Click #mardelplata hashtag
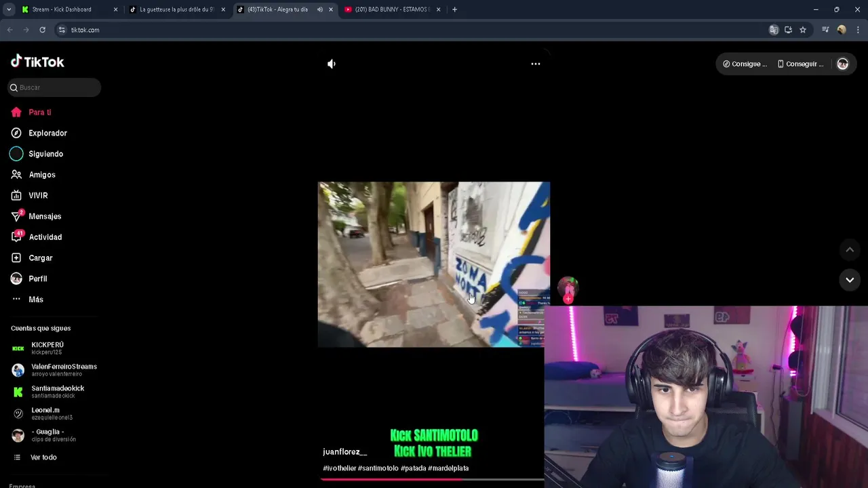This screenshot has height=488, width=868. (x=448, y=468)
